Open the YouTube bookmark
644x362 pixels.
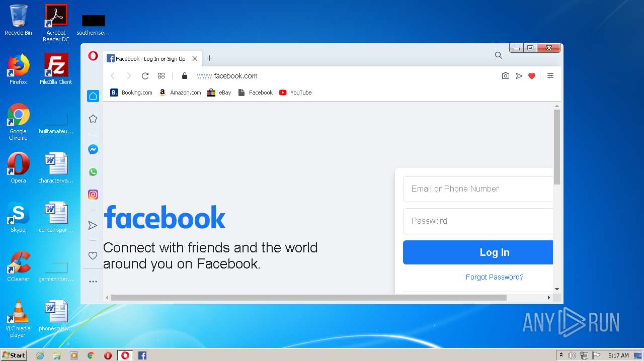pos(295,93)
